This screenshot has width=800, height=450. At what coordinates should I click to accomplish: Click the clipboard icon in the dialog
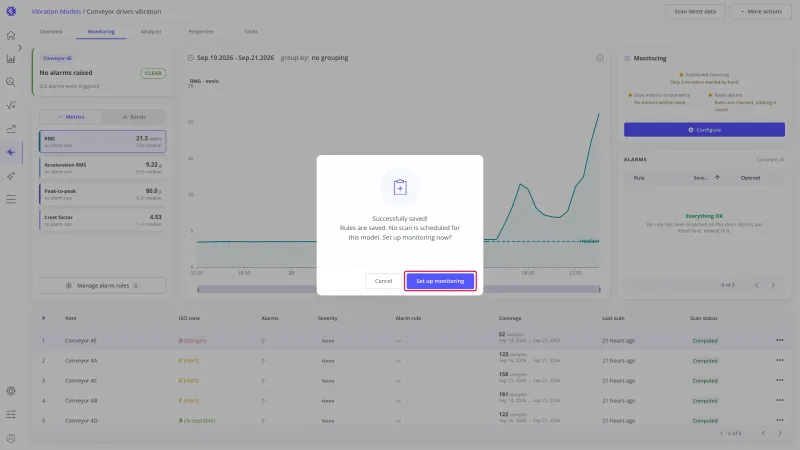(400, 187)
